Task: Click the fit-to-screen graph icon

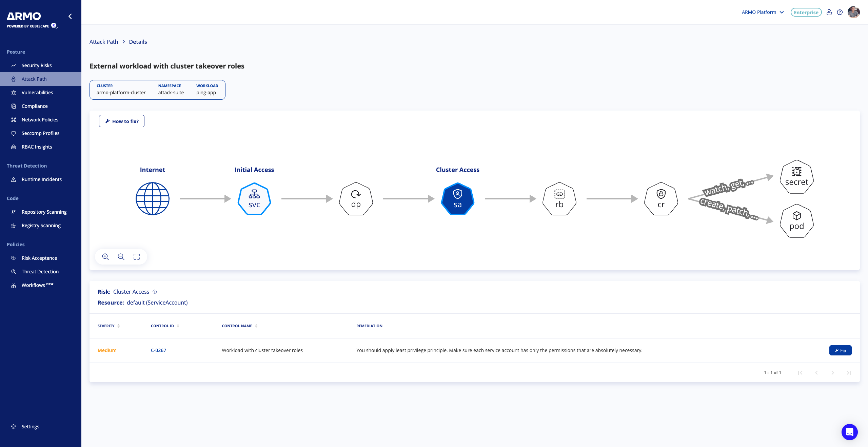Action: 137,257
